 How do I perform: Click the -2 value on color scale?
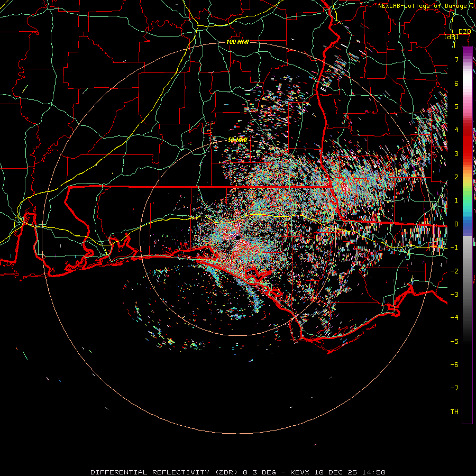point(454,271)
